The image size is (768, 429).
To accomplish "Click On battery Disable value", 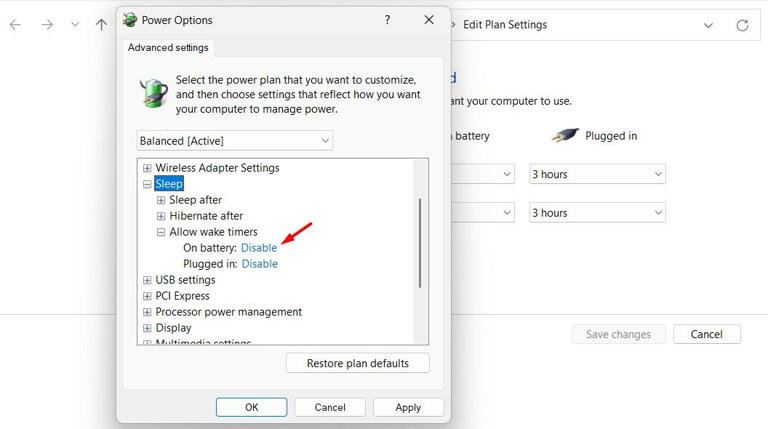I will coord(259,248).
